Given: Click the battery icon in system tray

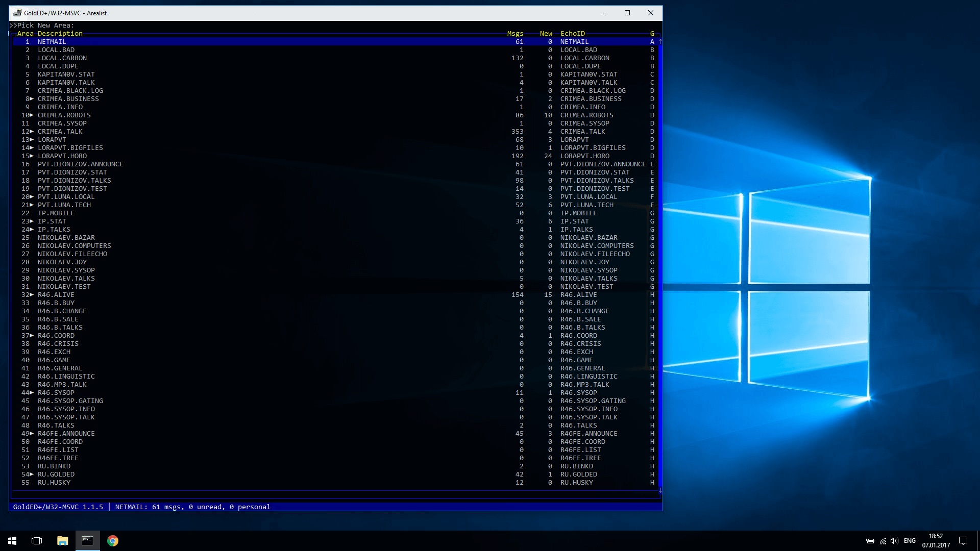Looking at the screenshot, I should click(x=870, y=541).
